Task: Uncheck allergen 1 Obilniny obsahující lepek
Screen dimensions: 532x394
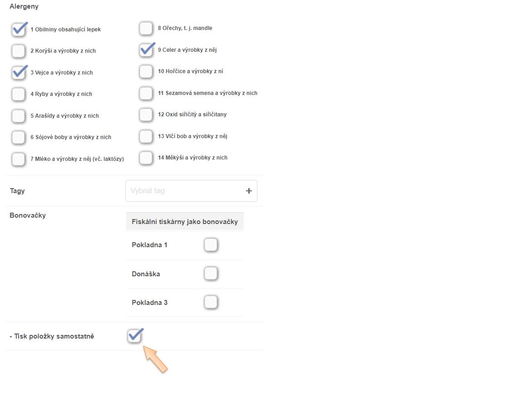Action: pyautogui.click(x=19, y=30)
